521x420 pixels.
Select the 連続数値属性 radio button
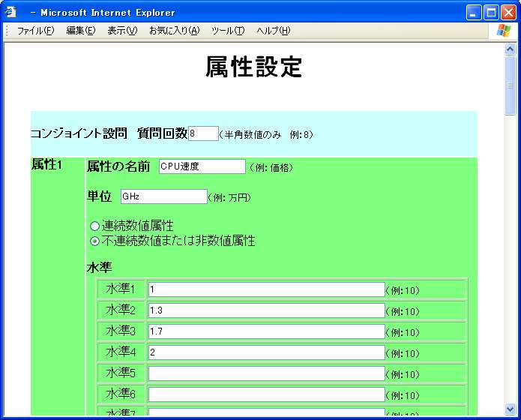(94, 226)
